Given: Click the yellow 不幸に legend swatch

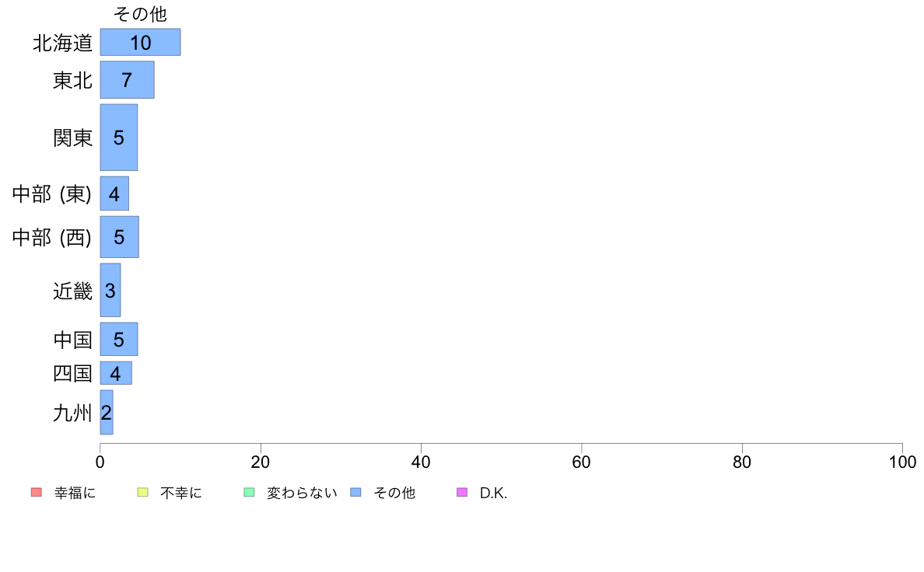Looking at the screenshot, I should (142, 492).
